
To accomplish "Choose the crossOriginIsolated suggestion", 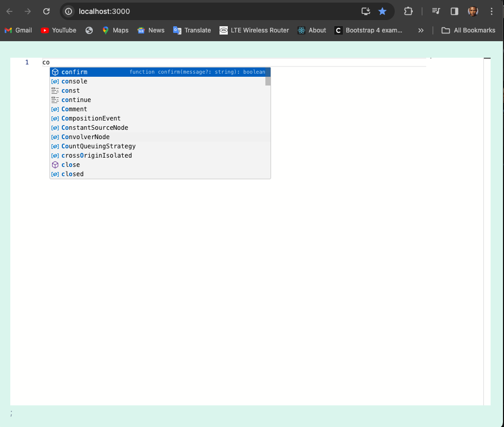I will click(96, 156).
